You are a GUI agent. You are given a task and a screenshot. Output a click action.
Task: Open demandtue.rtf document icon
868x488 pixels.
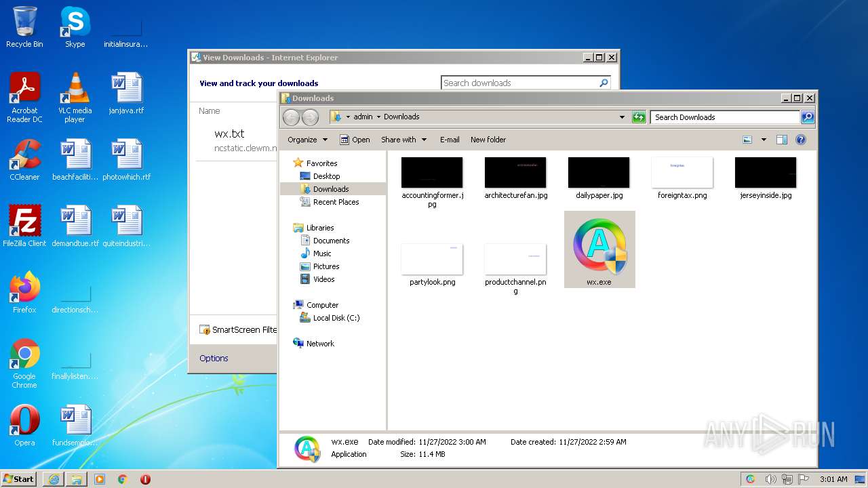pyautogui.click(x=75, y=226)
